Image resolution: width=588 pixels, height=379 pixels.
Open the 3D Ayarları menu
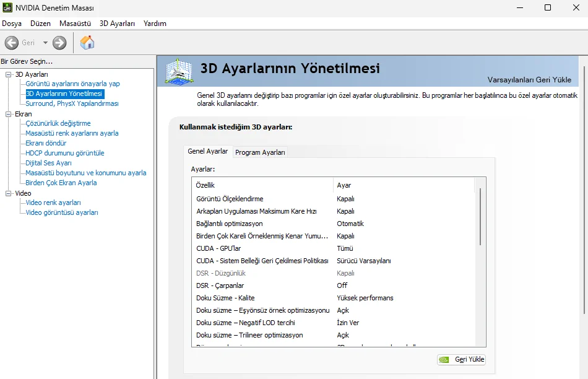click(117, 24)
